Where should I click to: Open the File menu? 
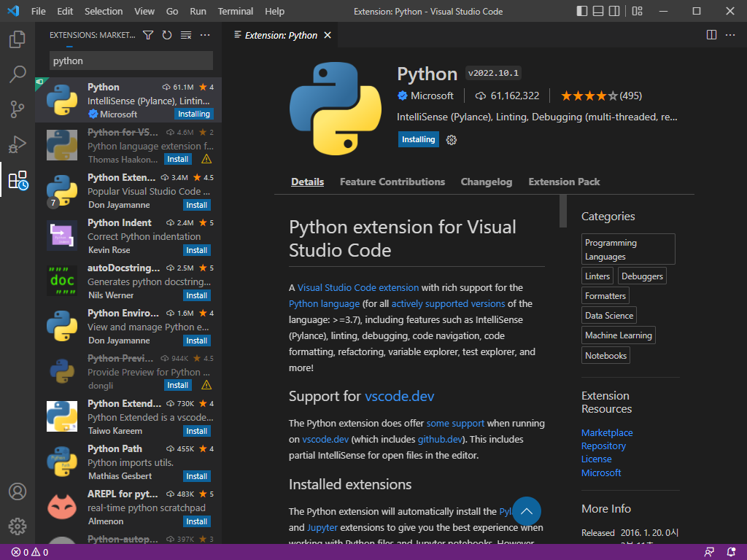pos(38,11)
